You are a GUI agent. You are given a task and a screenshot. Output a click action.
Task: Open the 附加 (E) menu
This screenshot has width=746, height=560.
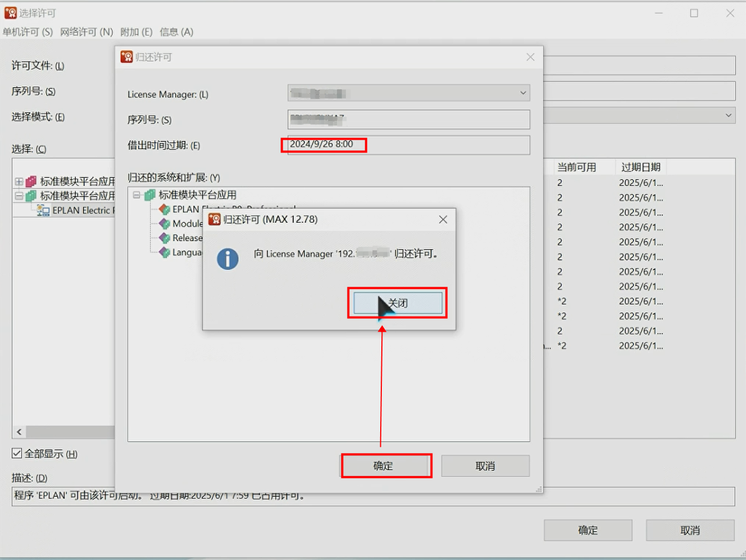point(136,32)
